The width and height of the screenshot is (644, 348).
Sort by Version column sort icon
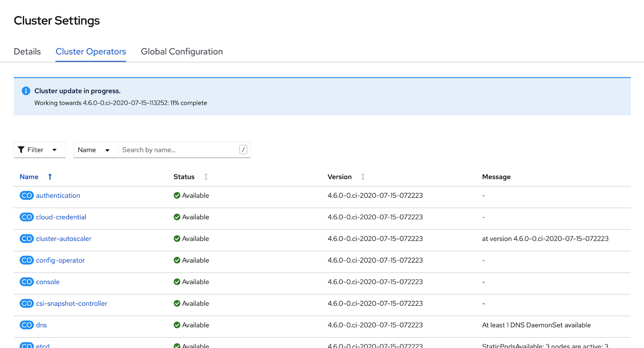[x=363, y=177]
